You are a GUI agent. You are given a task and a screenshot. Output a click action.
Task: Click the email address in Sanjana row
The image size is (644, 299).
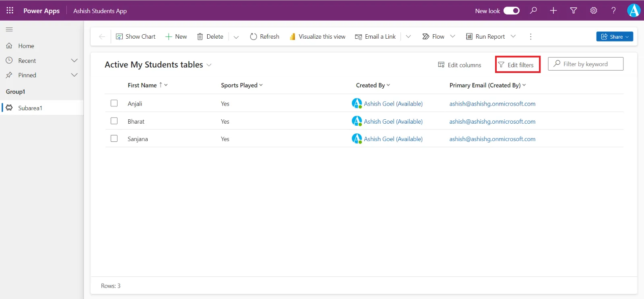492,139
